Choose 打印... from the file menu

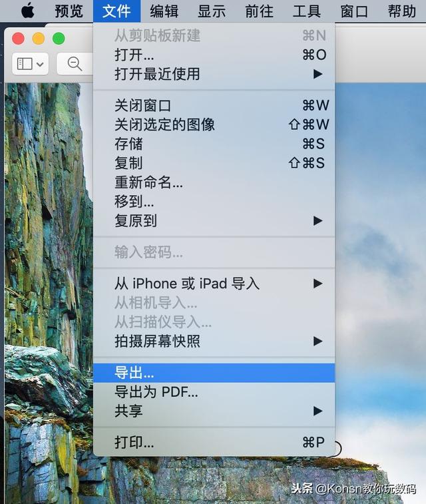tap(214, 442)
